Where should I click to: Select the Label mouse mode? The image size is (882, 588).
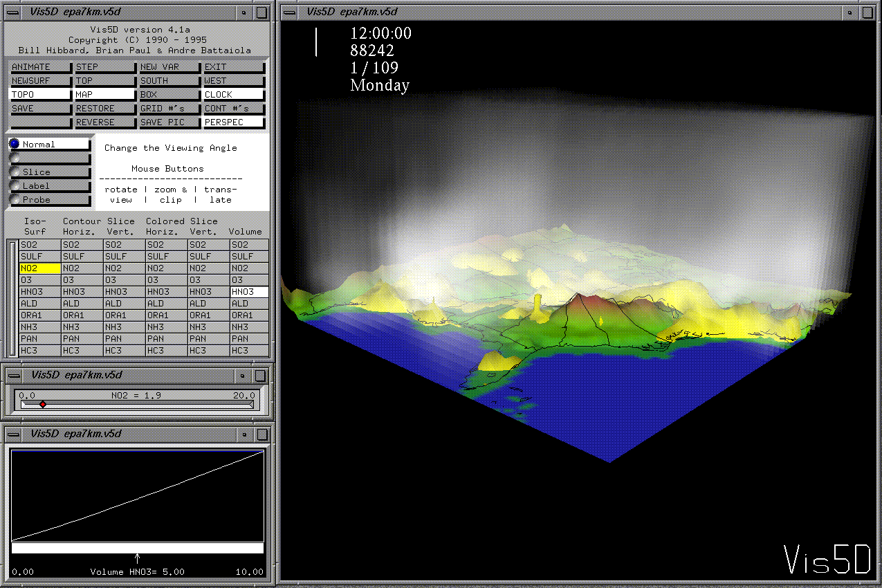pyautogui.click(x=49, y=186)
